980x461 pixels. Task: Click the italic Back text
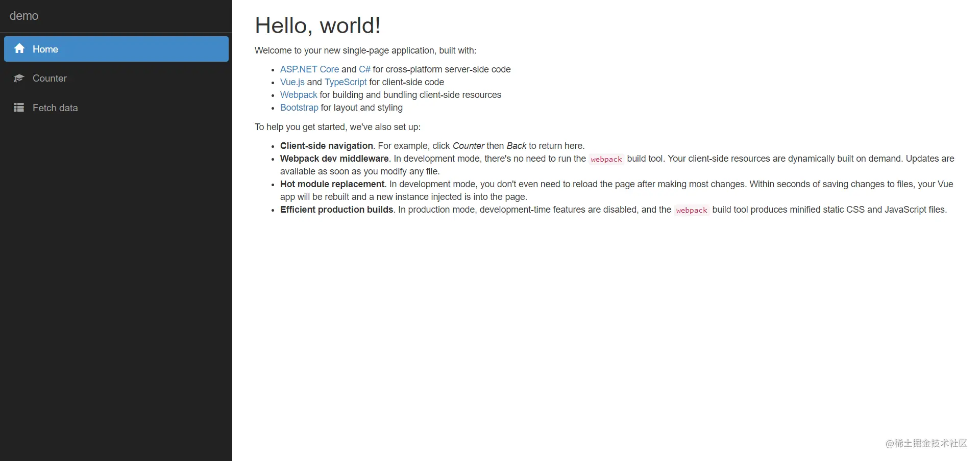coord(517,146)
